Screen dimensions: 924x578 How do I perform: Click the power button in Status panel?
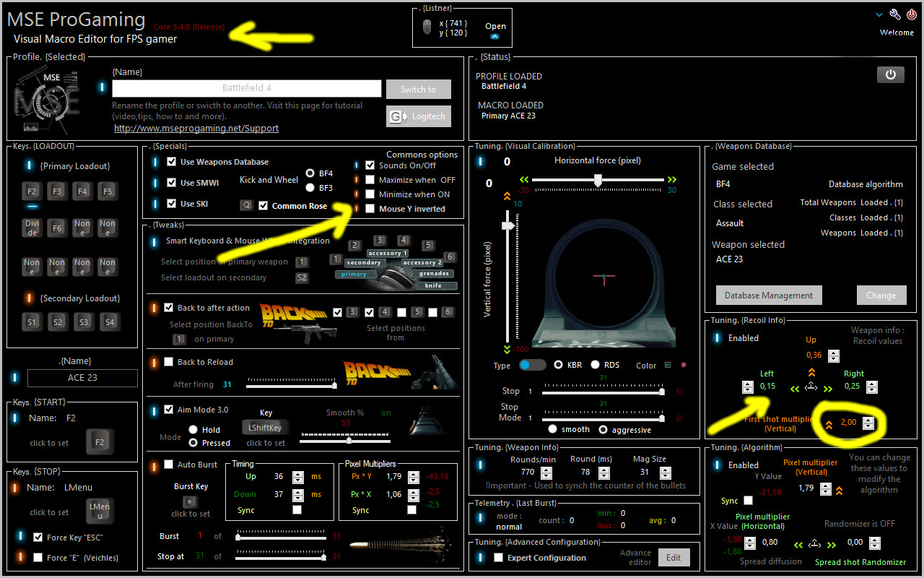[890, 74]
